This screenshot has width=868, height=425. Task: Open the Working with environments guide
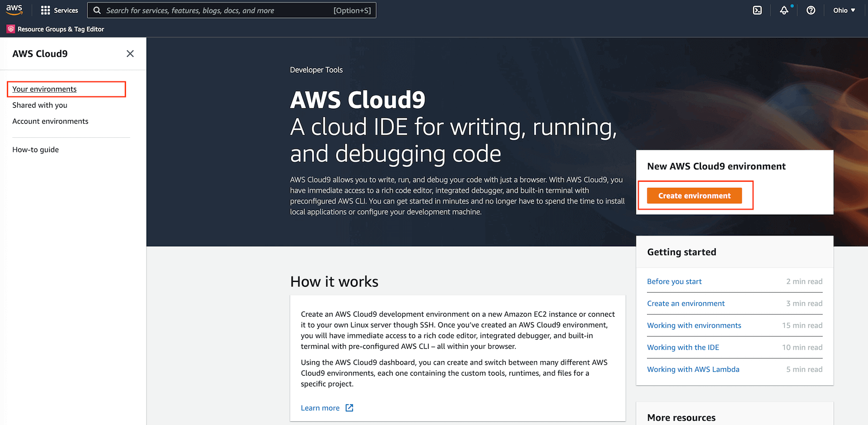click(694, 325)
